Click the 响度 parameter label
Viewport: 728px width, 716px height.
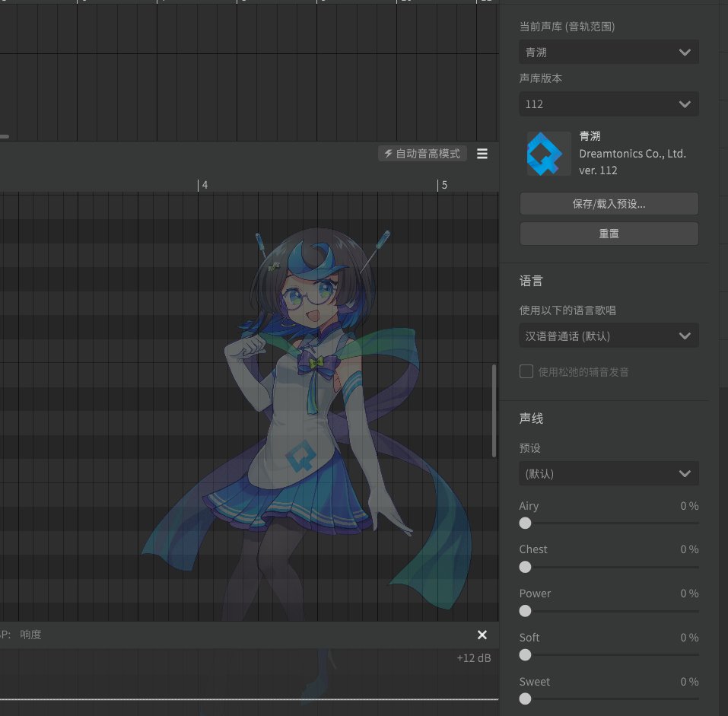30,635
